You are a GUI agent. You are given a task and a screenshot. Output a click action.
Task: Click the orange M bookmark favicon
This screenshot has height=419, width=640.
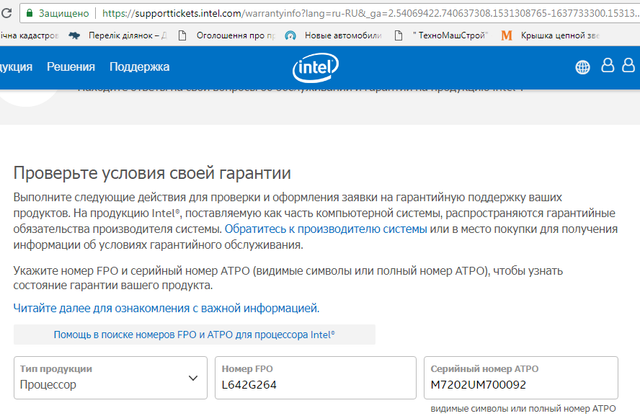[507, 35]
